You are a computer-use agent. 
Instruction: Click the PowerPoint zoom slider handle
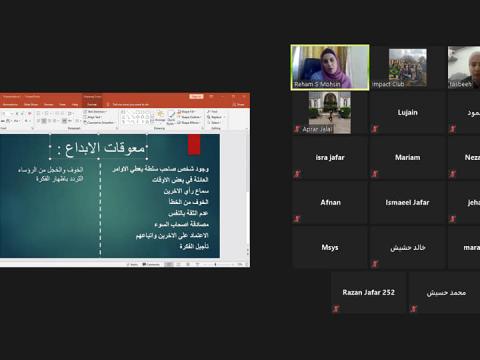click(x=215, y=264)
